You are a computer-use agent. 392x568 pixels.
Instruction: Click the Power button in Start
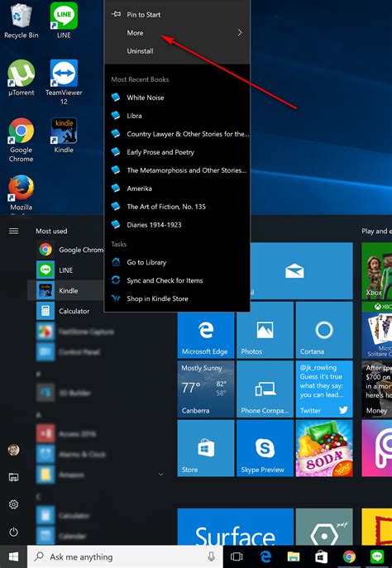pos(13,532)
